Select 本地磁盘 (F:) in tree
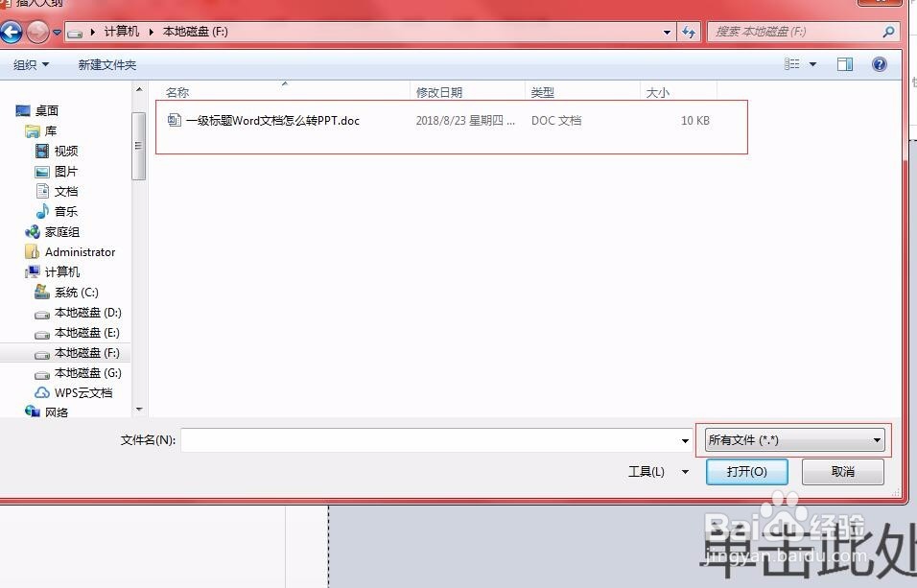 87,353
